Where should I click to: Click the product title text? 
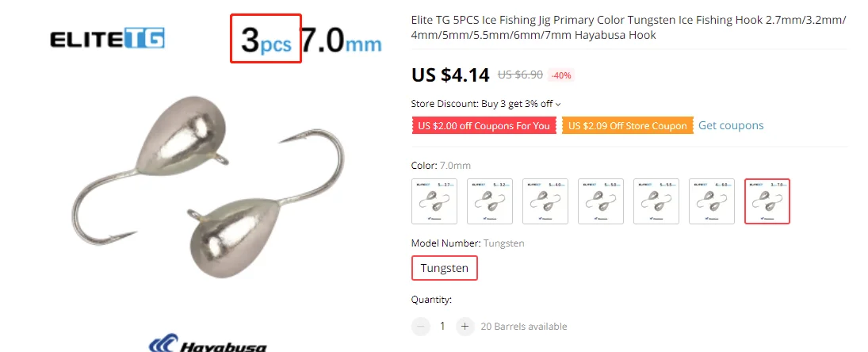click(x=629, y=28)
